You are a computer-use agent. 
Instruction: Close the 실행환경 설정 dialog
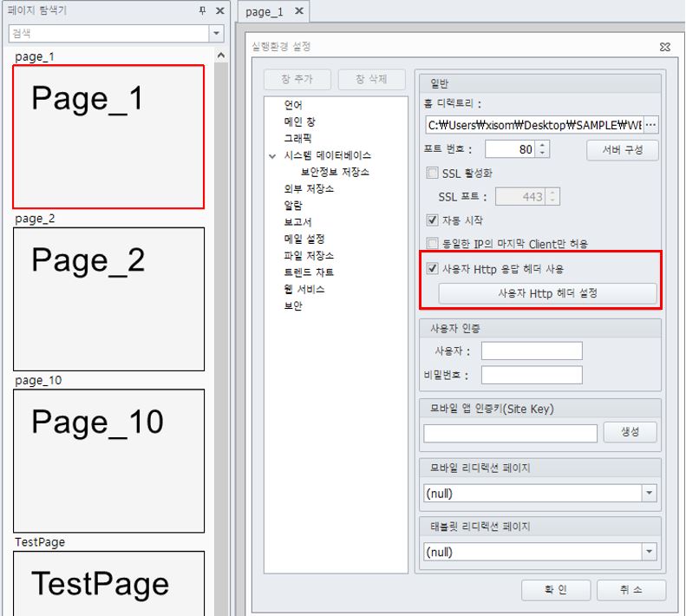(664, 47)
